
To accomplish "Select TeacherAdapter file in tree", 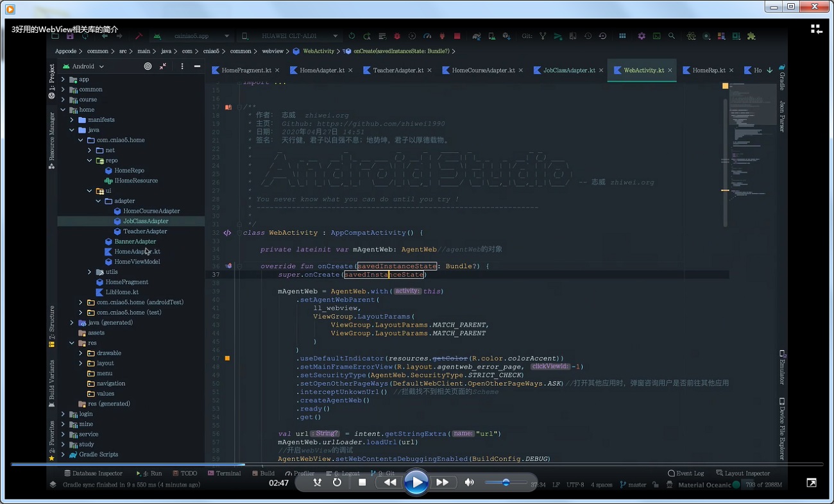I will (140, 231).
